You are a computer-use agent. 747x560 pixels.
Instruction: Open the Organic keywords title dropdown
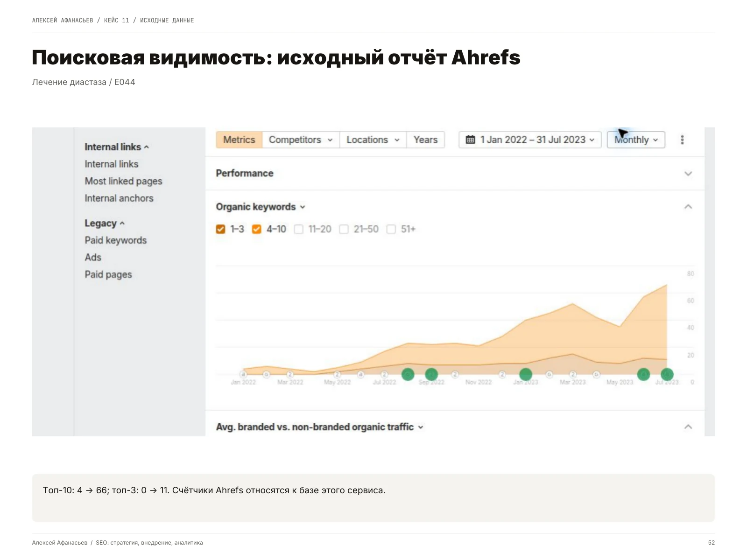260,207
